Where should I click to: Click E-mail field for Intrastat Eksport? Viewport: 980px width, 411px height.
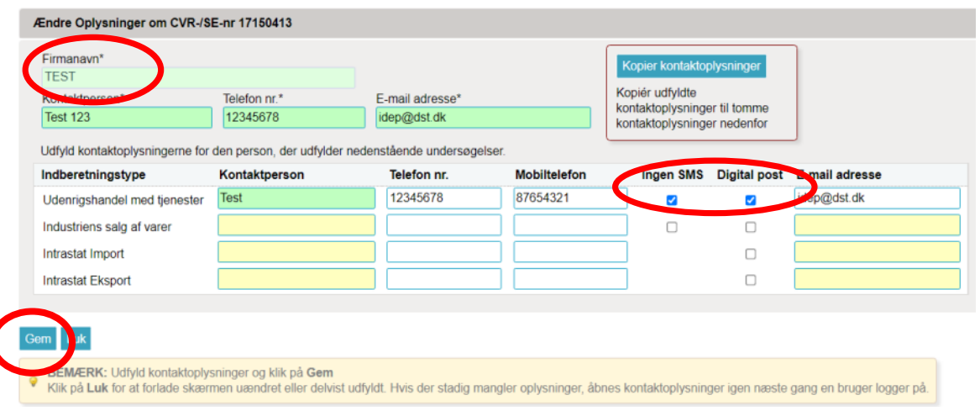[x=877, y=279]
